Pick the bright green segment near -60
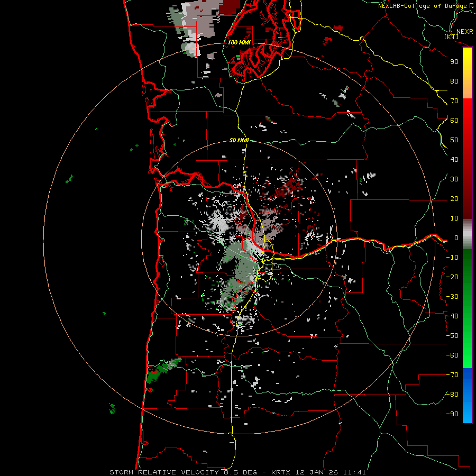This screenshot has width=476, height=476. (467, 355)
